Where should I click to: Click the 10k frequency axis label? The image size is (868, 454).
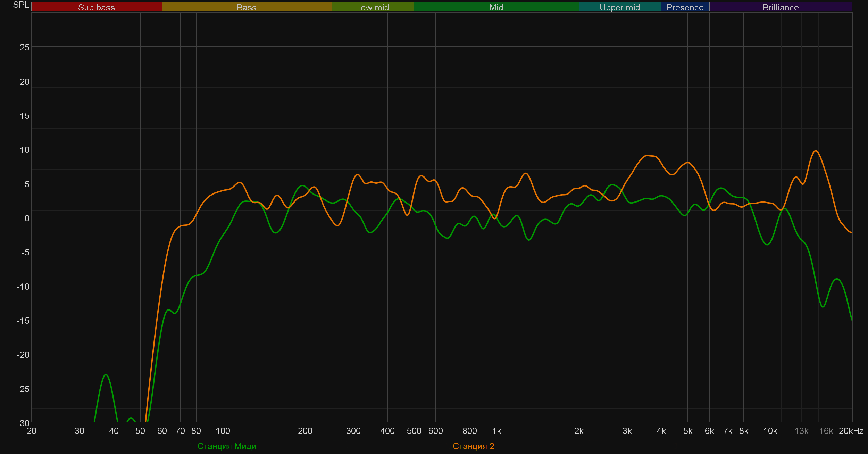[770, 431]
